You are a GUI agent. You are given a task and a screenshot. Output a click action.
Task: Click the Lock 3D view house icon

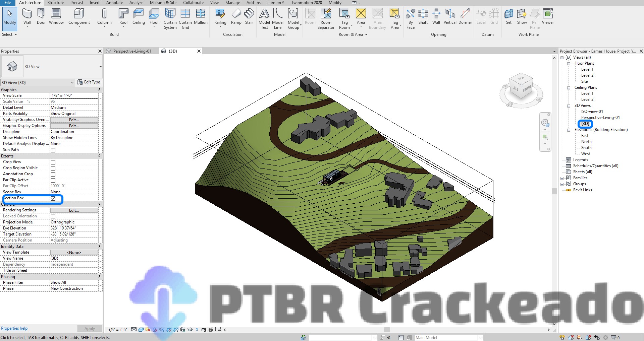tap(183, 330)
